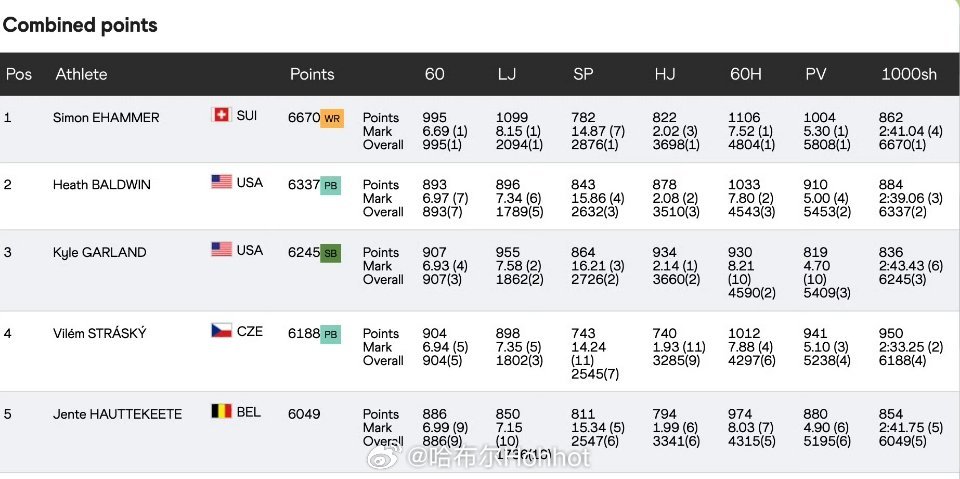This screenshot has height=479, width=960.
Task: Click the Czech flag icon
Action: [x=221, y=330]
